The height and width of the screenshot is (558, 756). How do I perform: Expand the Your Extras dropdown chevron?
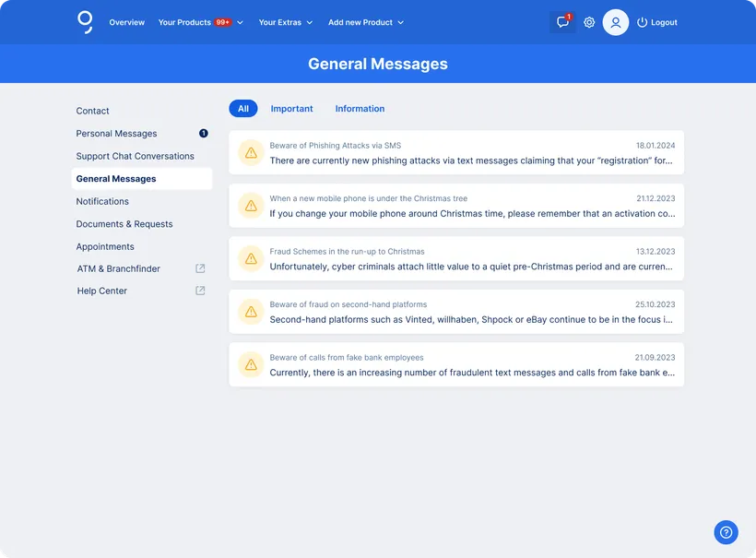(310, 23)
